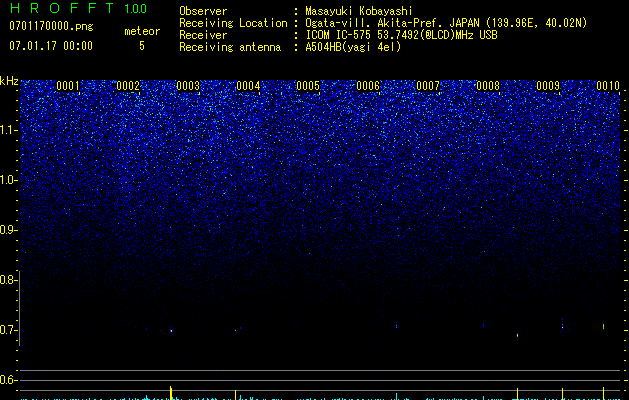Click the 0.8 kHz axis label
The width and height of the screenshot is (629, 400).
click(x=7, y=280)
